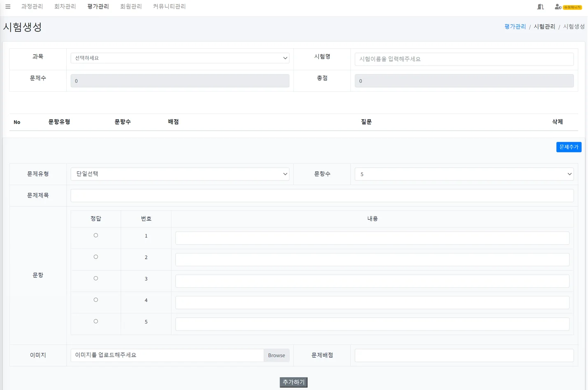Viewport: 588px width, 390px height.
Task: Mark option 2 as the correct answer
Action: 96,257
